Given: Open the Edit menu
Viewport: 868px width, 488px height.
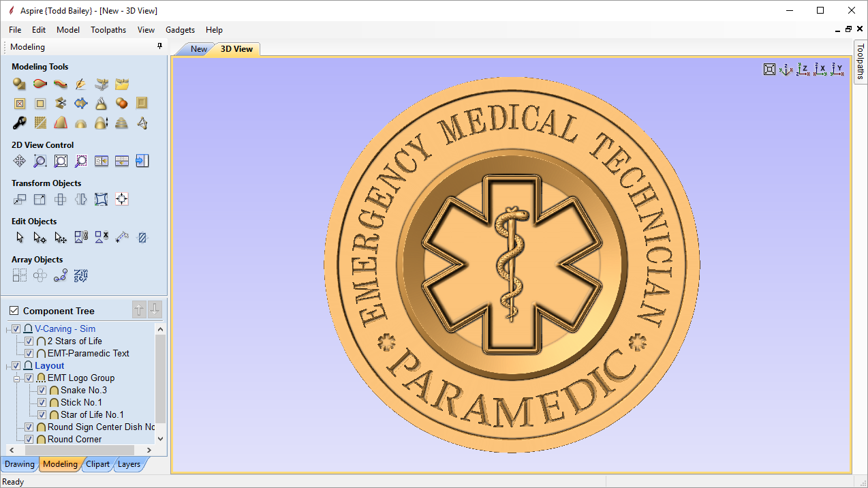Looking at the screenshot, I should (39, 30).
